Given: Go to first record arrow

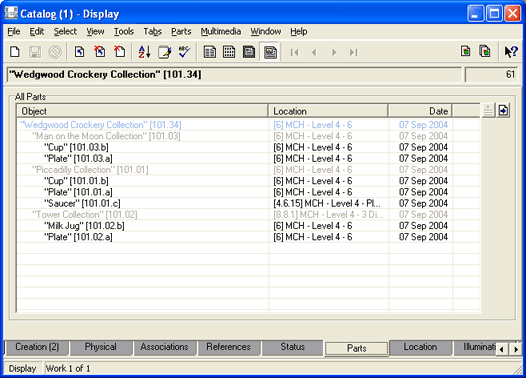Looking at the screenshot, I should pos(295,52).
